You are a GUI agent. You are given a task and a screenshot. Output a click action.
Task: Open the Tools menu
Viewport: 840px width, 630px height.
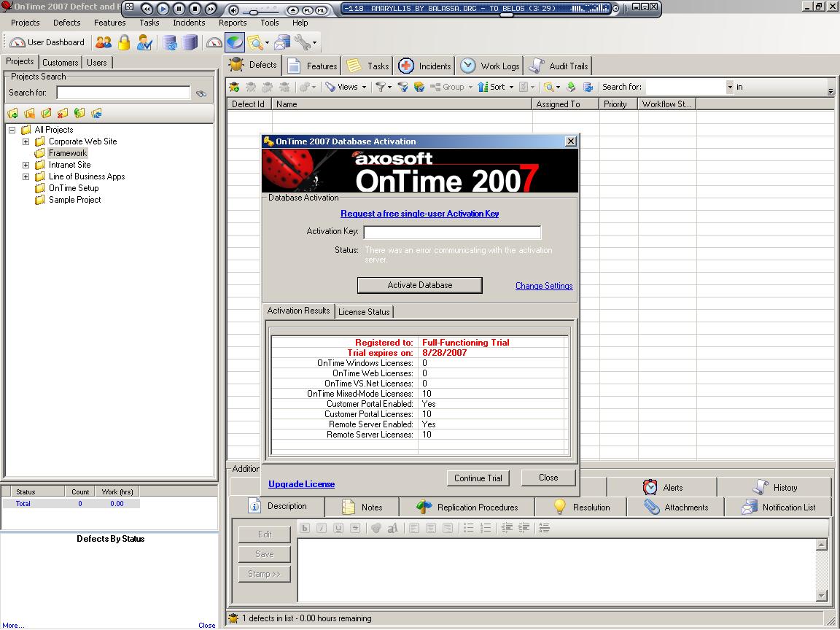270,23
